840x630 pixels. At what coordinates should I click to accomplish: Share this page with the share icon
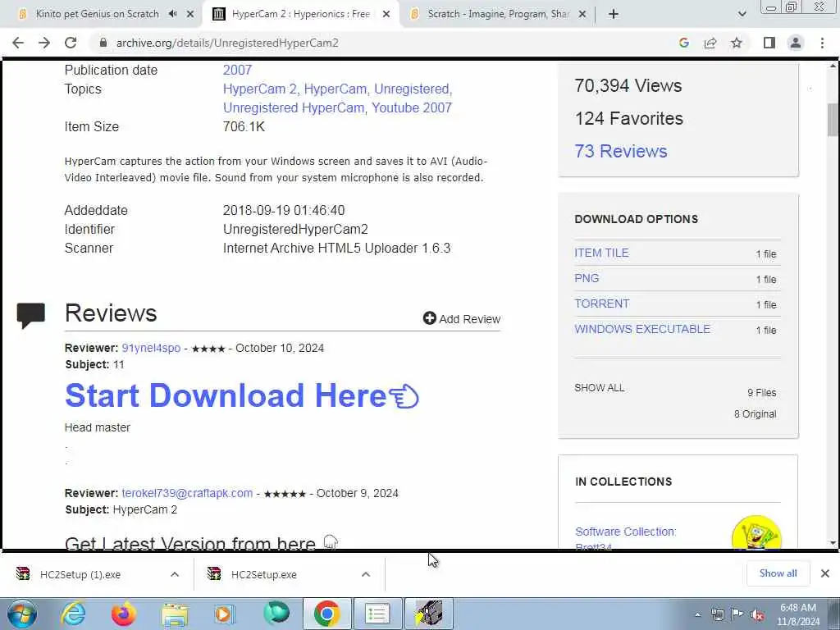[x=710, y=43]
